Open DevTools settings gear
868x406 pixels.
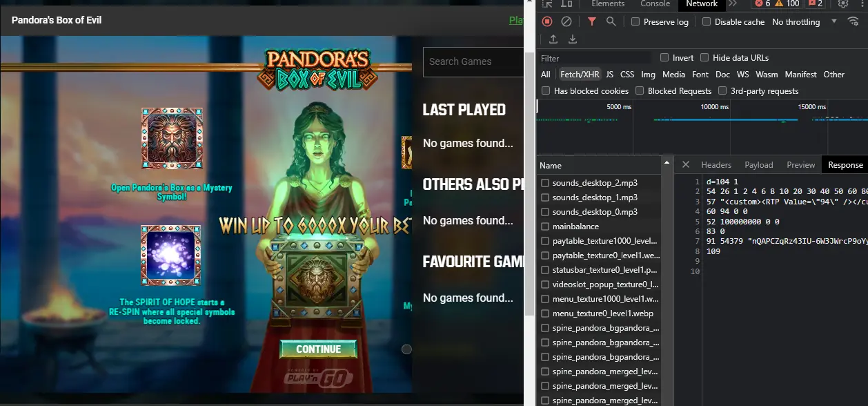coord(842,3)
